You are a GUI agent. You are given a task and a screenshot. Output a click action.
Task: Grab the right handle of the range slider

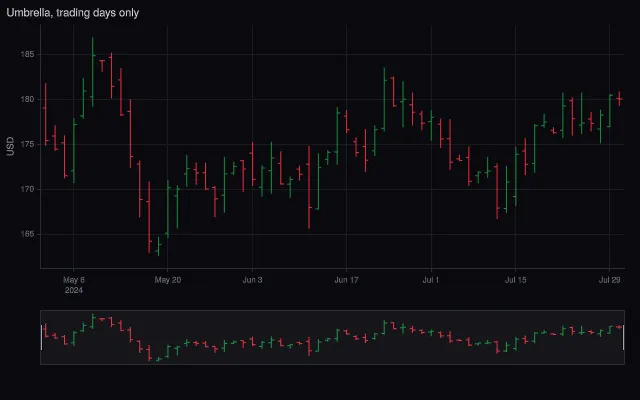pyautogui.click(x=623, y=337)
